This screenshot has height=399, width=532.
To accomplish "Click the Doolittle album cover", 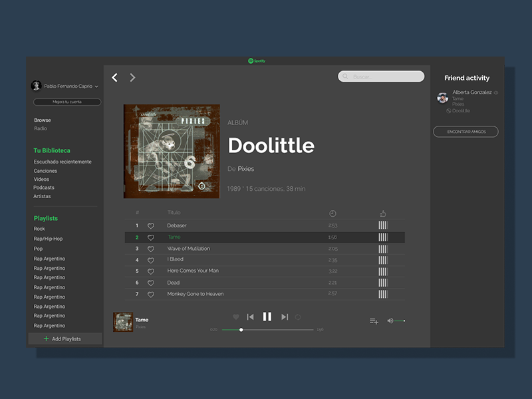I will coord(172,152).
